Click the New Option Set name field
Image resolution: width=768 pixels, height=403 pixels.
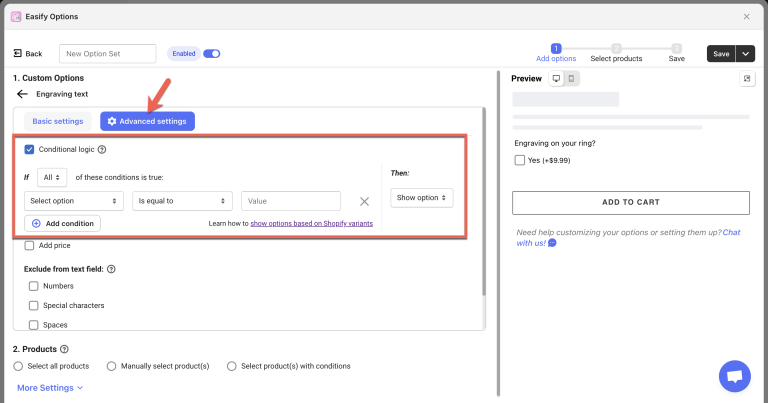108,54
